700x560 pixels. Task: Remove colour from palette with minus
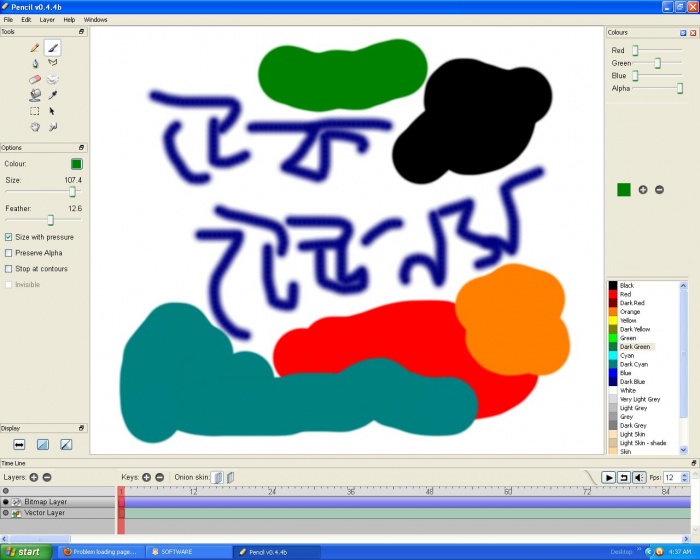[659, 190]
